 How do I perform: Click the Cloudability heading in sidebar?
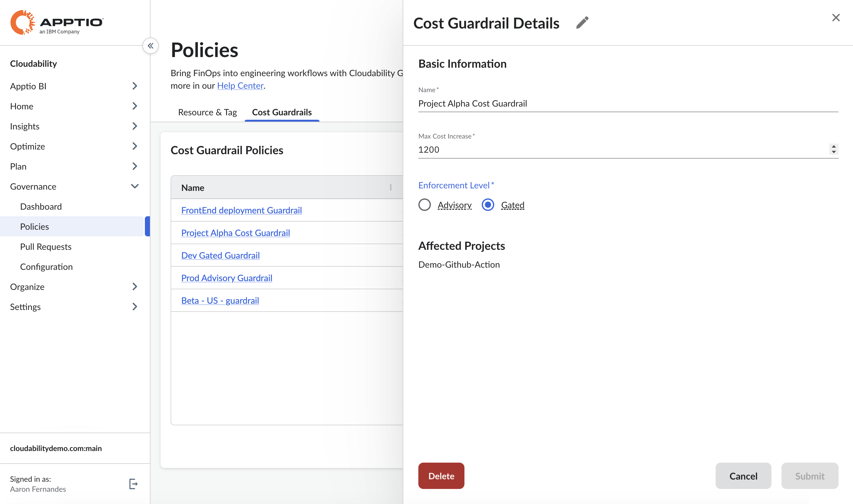[33, 64]
